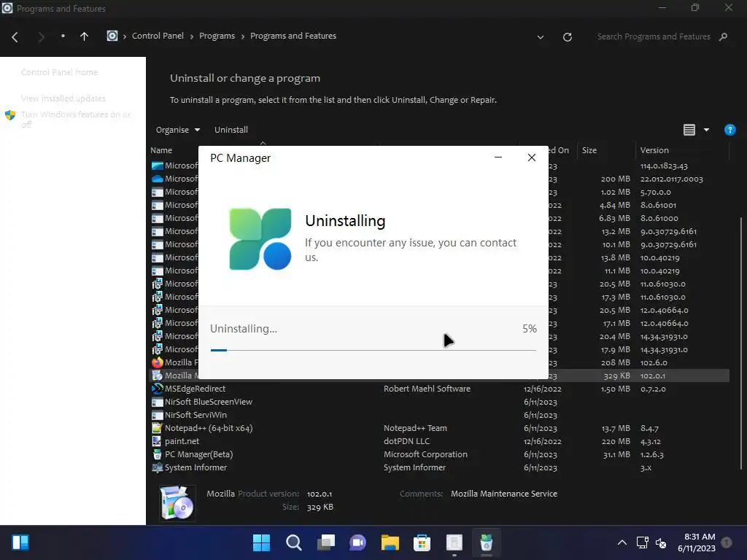
Task: Select the Notepad++ program icon
Action: point(158,428)
